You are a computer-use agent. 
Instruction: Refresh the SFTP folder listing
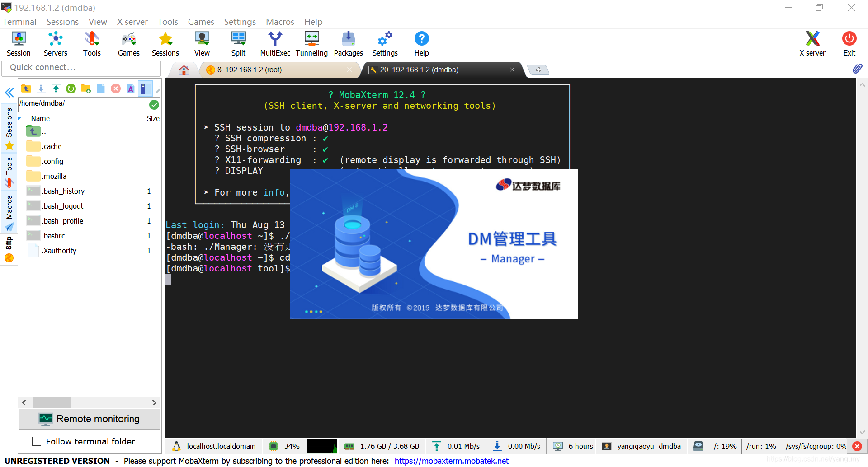tap(71, 89)
